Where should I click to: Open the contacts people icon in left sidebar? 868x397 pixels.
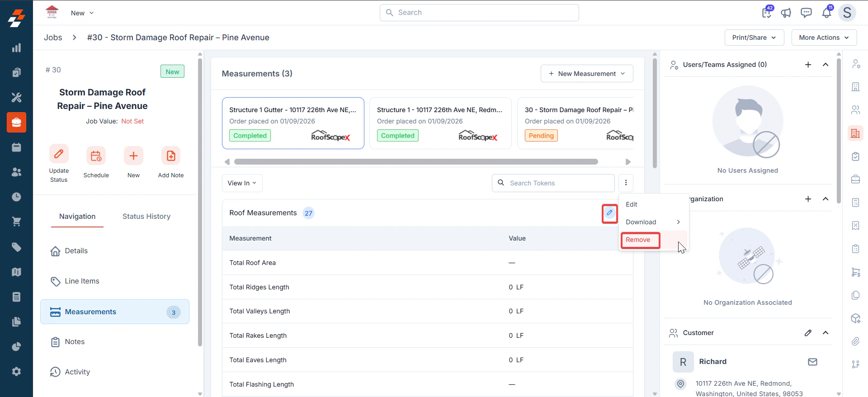pyautogui.click(x=16, y=172)
